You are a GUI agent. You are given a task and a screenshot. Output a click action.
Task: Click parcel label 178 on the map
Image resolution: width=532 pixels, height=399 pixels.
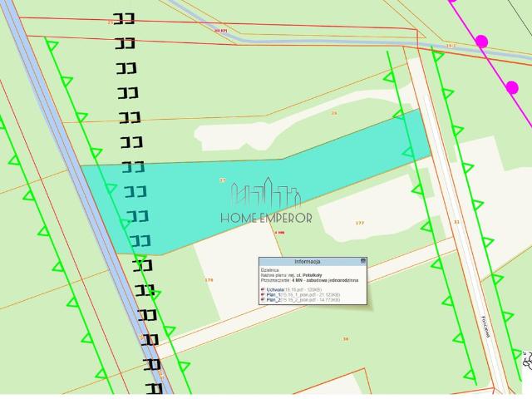pyautogui.click(x=209, y=280)
